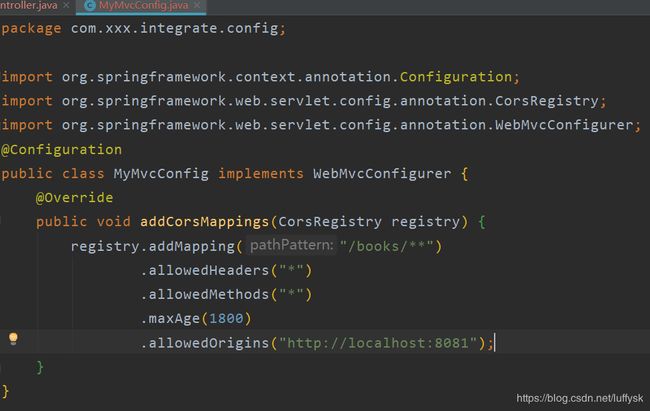650x411 pixels.
Task: Click the MyMvcConfig class name
Action: (161, 173)
